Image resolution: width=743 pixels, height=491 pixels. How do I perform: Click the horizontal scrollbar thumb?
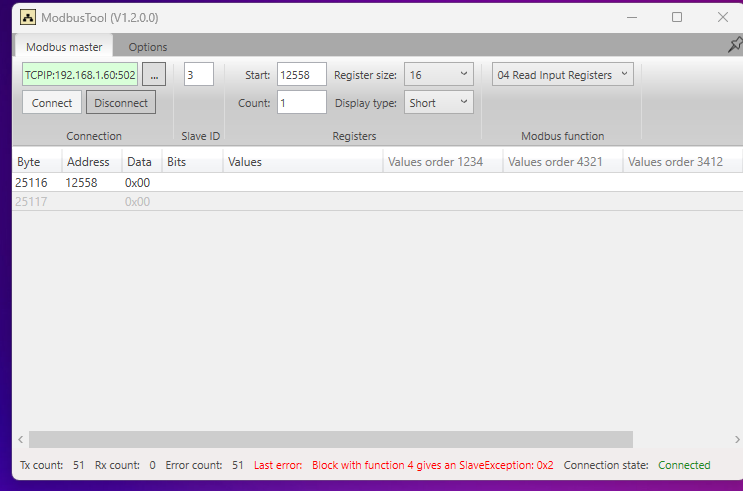(331, 439)
